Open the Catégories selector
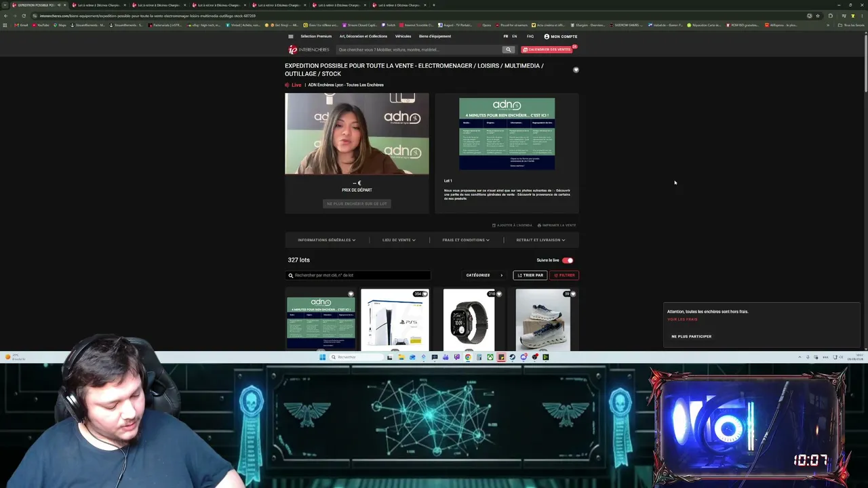This screenshot has width=868, height=488. click(x=485, y=275)
